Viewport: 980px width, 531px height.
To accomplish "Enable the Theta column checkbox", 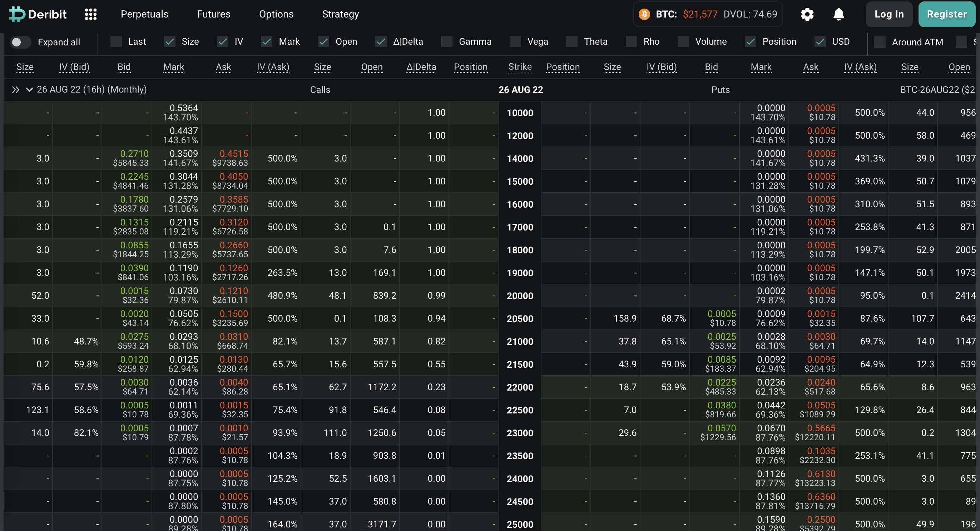I will (x=572, y=41).
